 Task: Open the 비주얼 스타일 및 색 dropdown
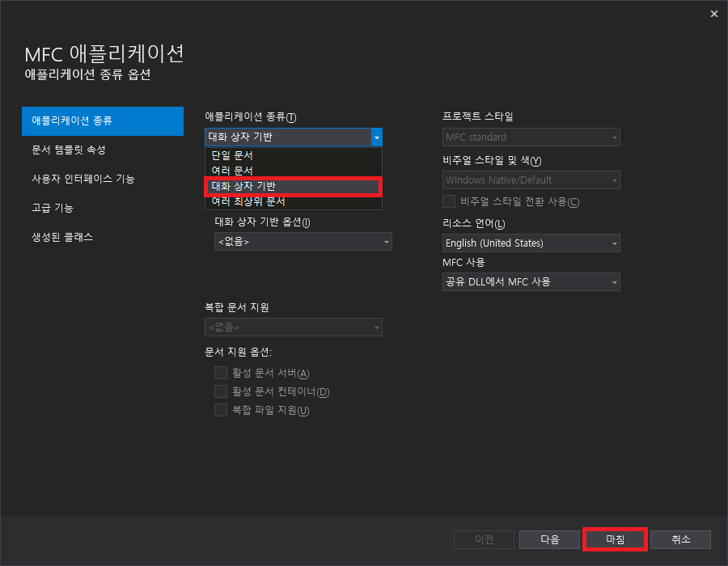coord(531,180)
